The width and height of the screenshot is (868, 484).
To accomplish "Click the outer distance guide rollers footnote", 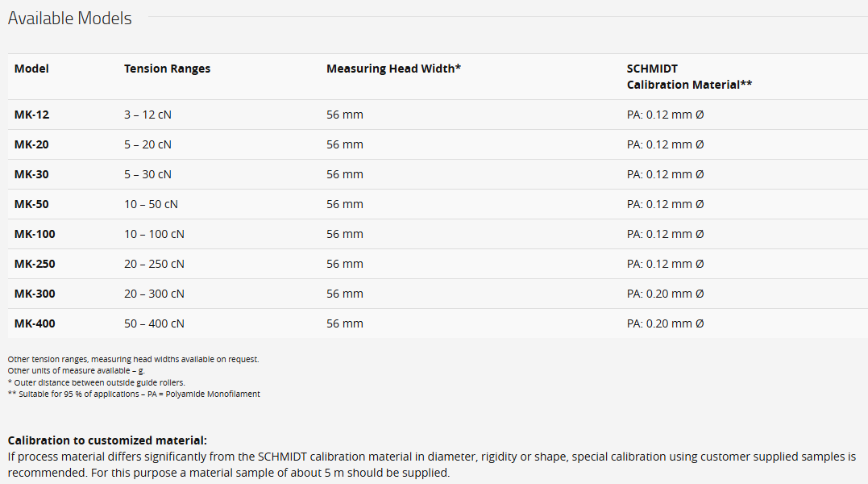I will [x=97, y=382].
